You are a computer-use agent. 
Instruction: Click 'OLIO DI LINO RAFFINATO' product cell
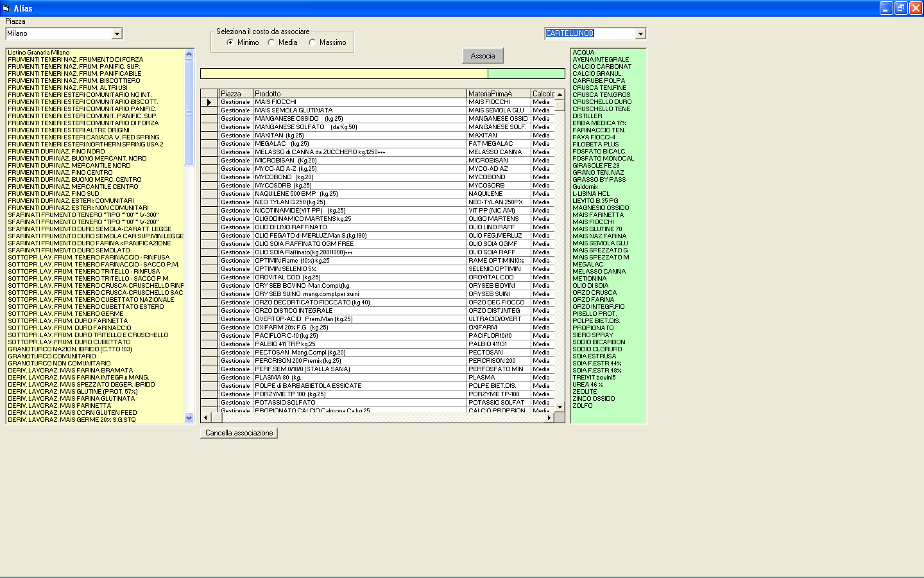coord(360,227)
